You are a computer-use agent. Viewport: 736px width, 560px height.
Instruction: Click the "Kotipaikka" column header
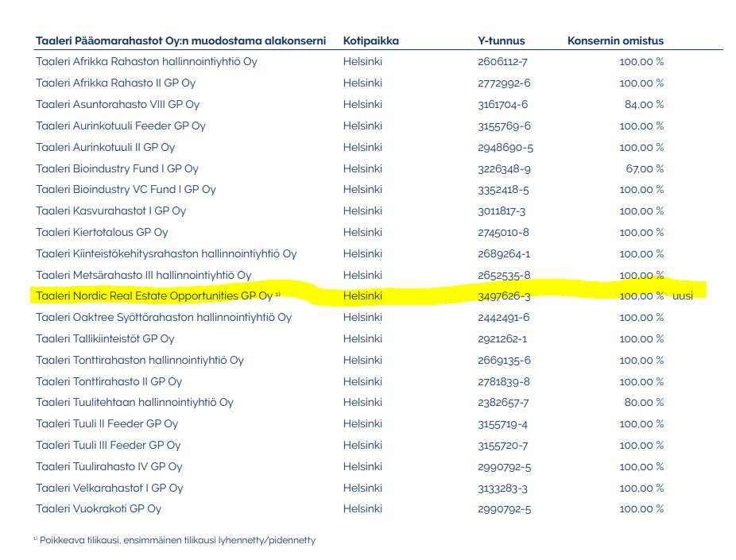[x=370, y=41]
